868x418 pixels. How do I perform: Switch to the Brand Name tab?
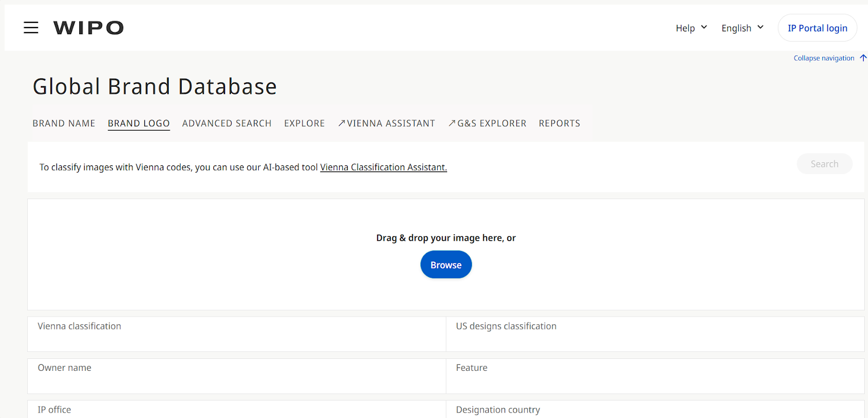click(x=64, y=124)
